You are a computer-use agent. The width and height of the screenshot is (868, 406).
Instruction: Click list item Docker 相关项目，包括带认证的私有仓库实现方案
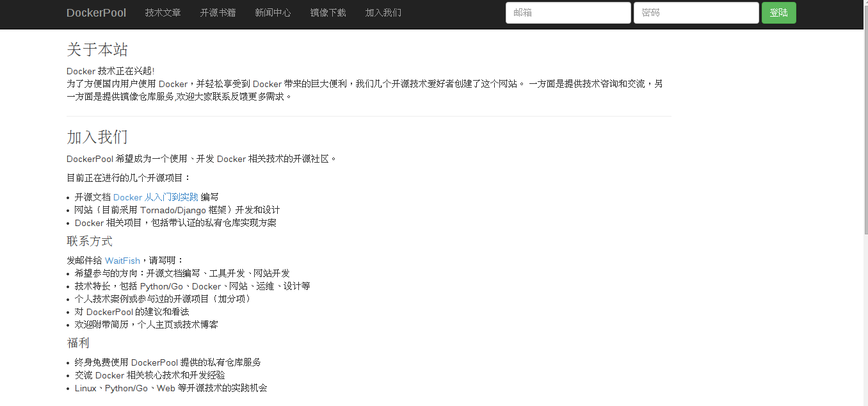(175, 223)
